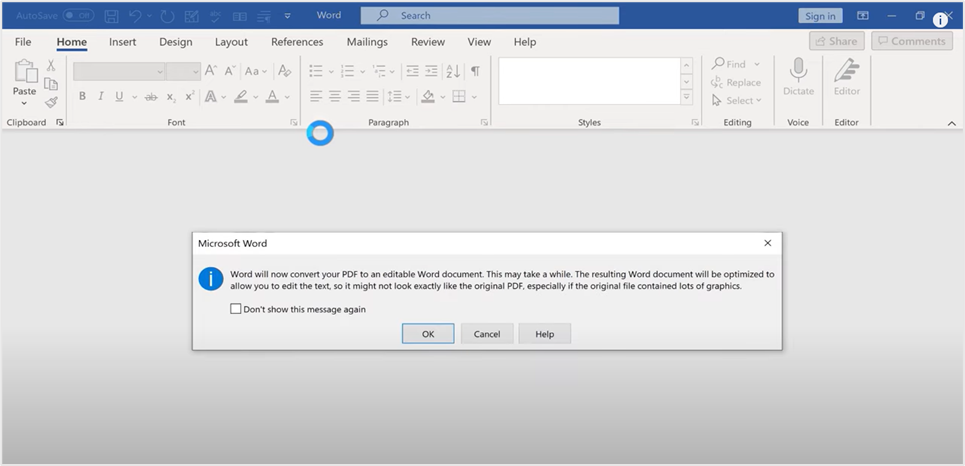The image size is (965, 466).
Task: Toggle Bold formatting
Action: tap(82, 97)
